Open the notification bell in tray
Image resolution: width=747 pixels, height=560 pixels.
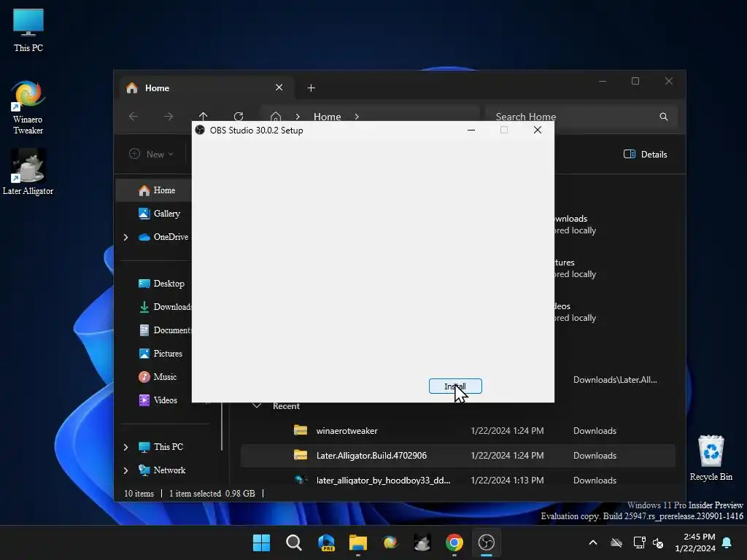[727, 542]
